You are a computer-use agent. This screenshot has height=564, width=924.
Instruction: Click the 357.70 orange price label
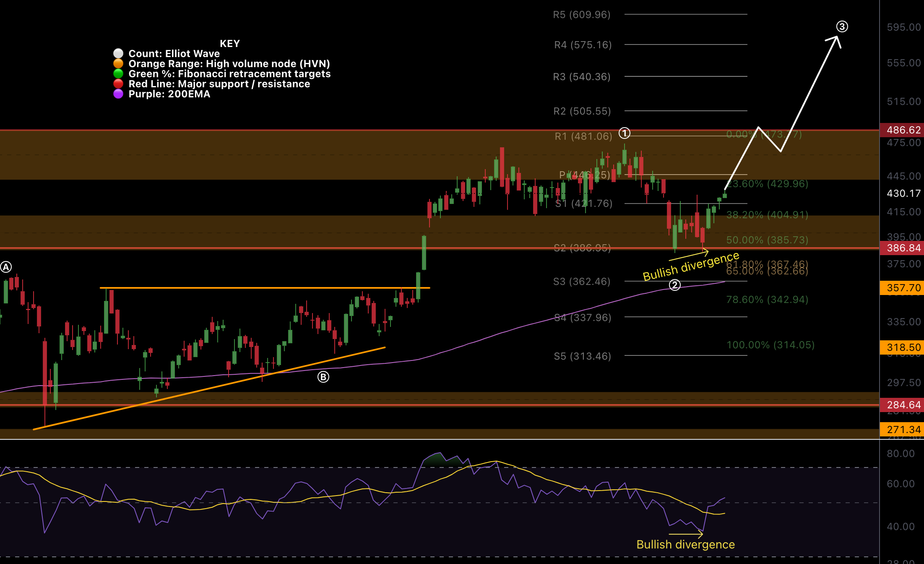(x=903, y=287)
